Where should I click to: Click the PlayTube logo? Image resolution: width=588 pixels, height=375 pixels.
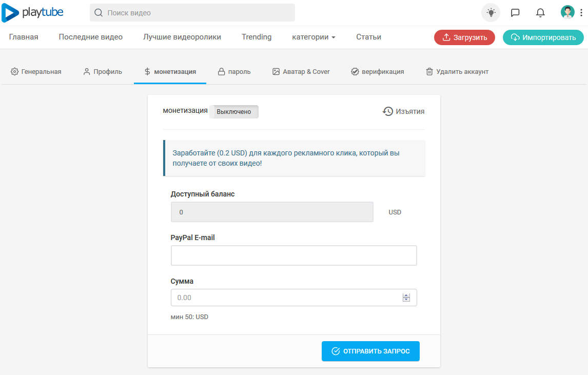pyautogui.click(x=33, y=13)
